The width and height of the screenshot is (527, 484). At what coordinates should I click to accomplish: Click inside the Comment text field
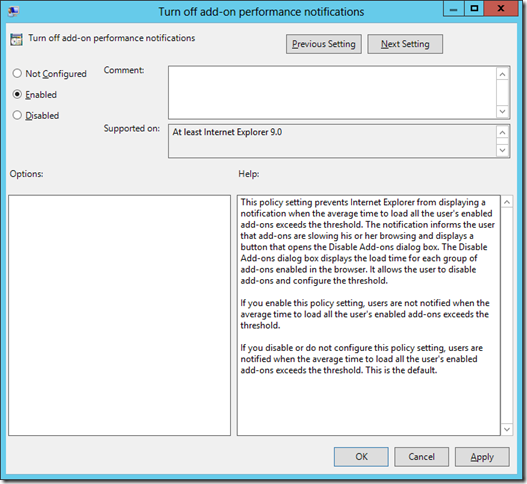(332, 93)
